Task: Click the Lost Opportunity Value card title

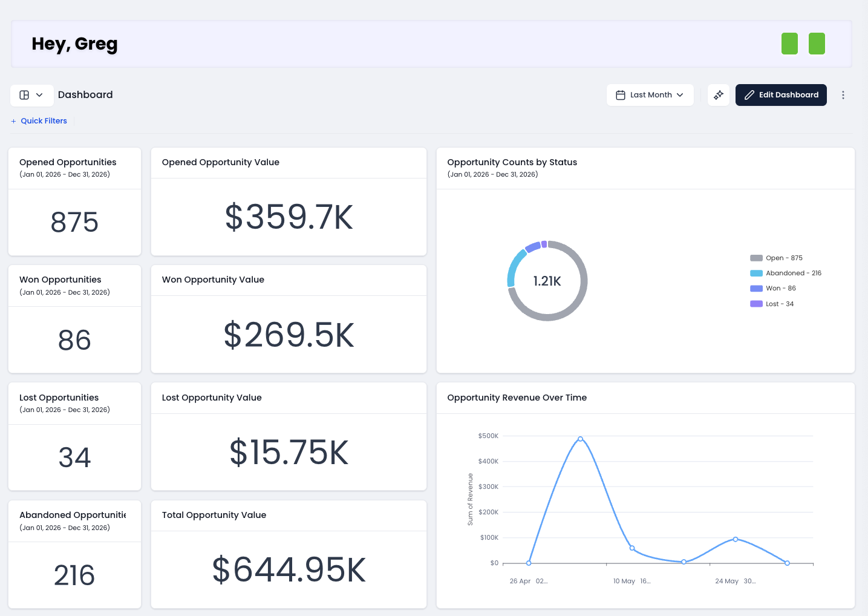Action: 212,398
